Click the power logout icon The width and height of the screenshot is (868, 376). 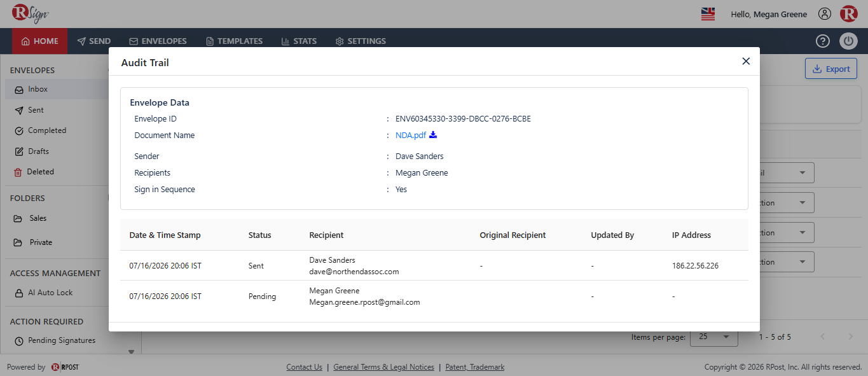click(848, 41)
